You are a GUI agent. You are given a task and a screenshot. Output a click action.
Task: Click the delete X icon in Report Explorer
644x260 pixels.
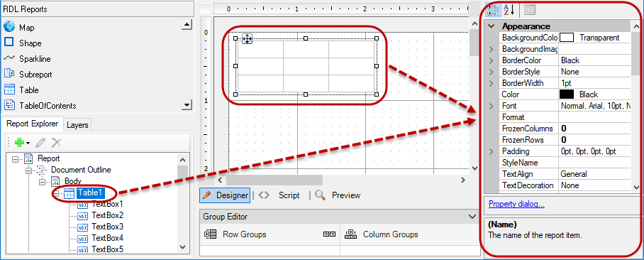(56, 143)
